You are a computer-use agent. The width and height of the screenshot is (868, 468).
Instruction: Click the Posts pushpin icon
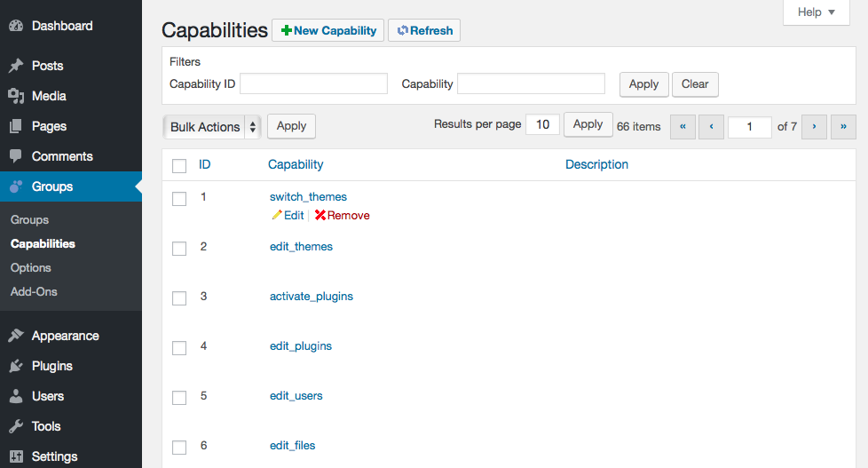[16, 66]
